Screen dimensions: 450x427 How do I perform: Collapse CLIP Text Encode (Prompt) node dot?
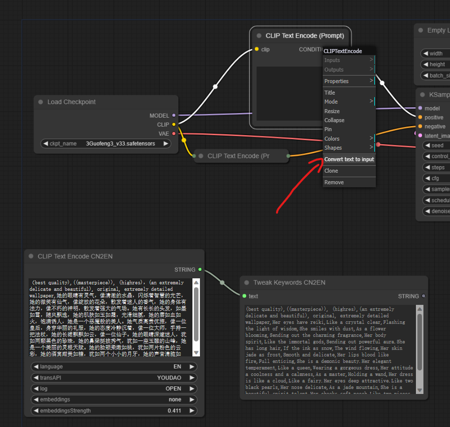[259, 36]
